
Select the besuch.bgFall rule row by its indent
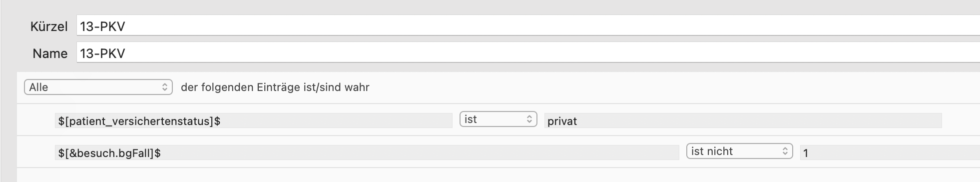[36, 152]
